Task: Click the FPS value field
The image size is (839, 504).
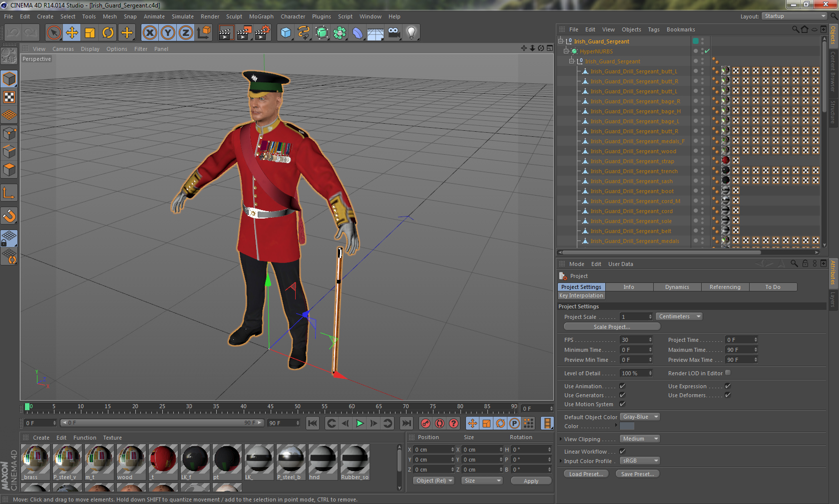Action: coord(636,340)
